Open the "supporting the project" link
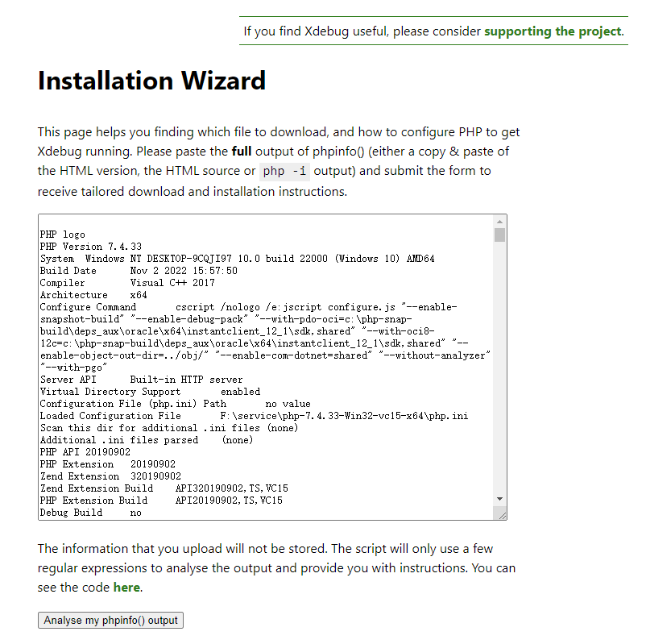The width and height of the screenshot is (646, 644). pos(553,31)
